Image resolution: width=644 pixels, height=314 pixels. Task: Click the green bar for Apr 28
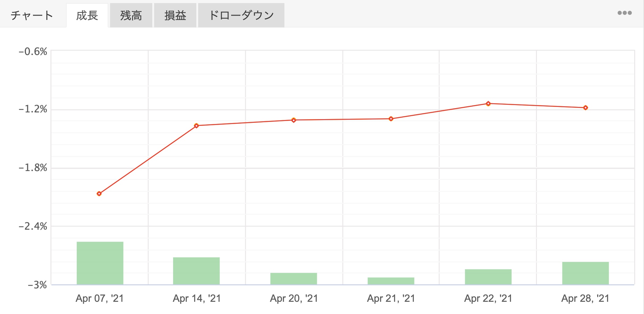(585, 273)
